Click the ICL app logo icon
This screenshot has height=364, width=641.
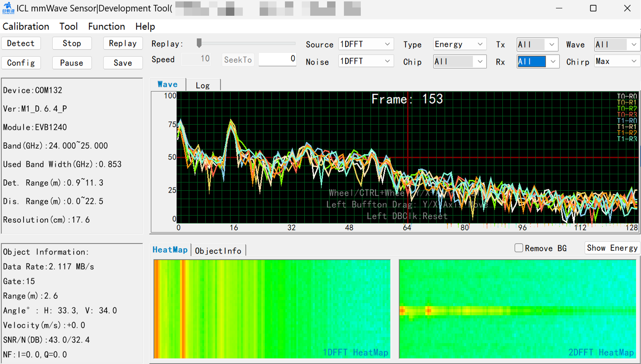click(8, 8)
